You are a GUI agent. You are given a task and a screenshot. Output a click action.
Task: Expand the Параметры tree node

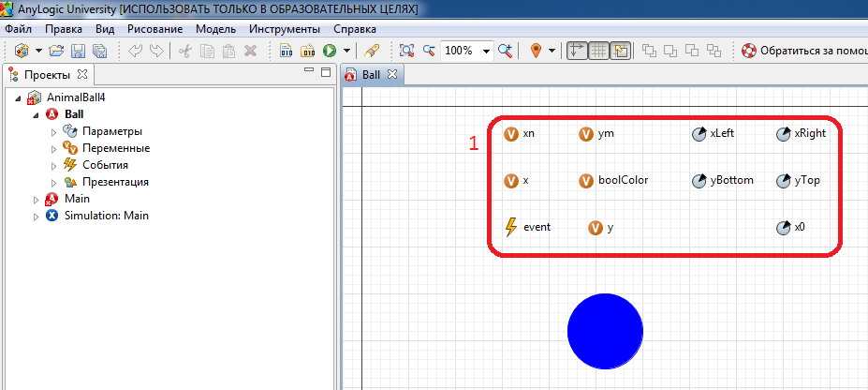(53, 132)
